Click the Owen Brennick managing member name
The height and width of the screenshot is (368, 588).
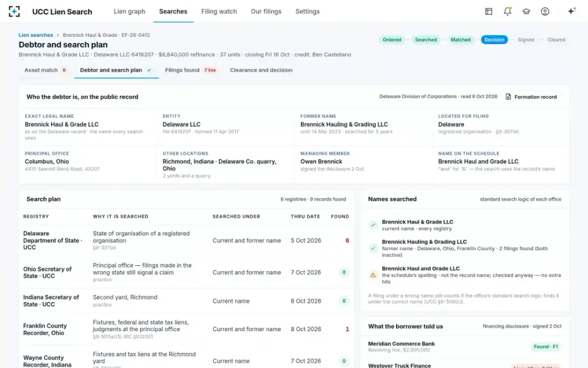[x=321, y=161]
